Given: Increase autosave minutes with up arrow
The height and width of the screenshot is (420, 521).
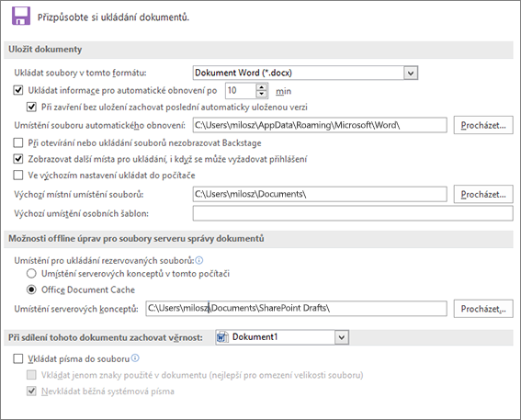Looking at the screenshot, I should coord(262,87).
